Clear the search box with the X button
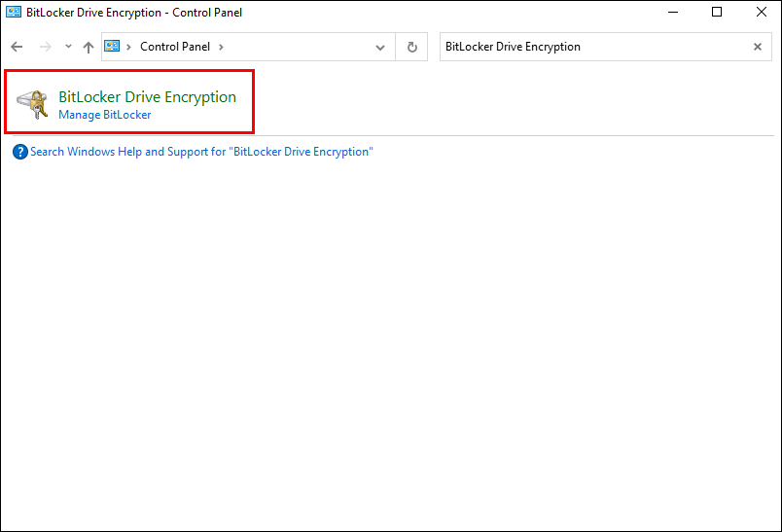 [x=758, y=47]
